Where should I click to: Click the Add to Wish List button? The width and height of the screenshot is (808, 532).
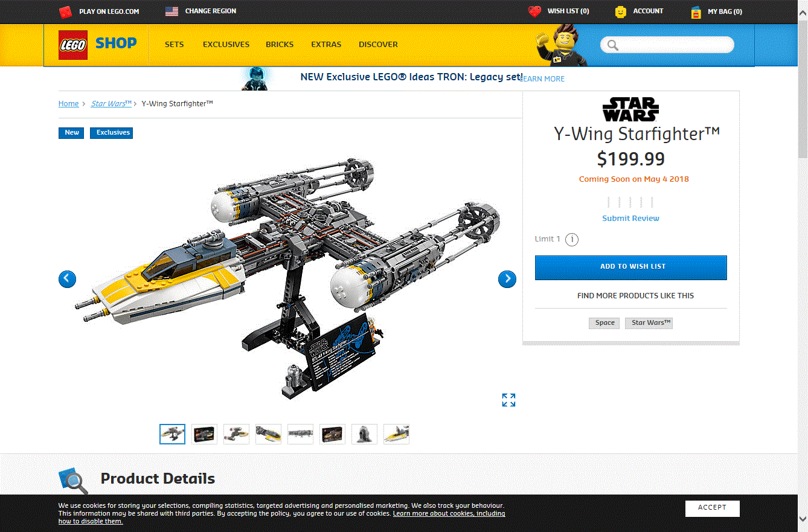(631, 268)
